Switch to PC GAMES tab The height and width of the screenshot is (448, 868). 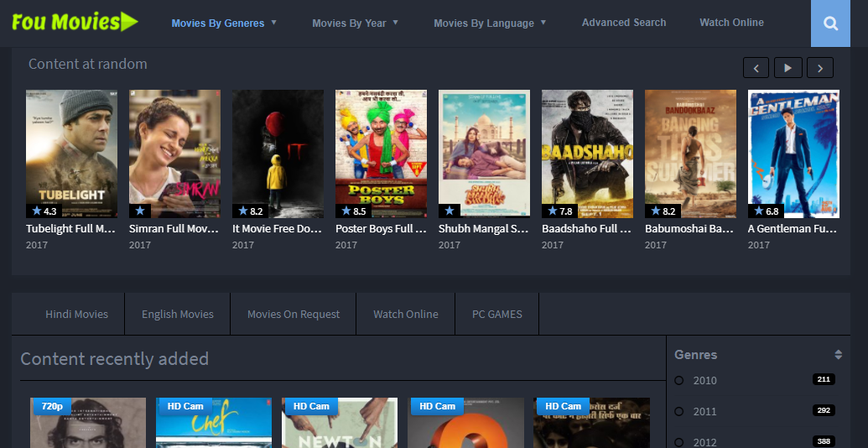click(x=497, y=314)
